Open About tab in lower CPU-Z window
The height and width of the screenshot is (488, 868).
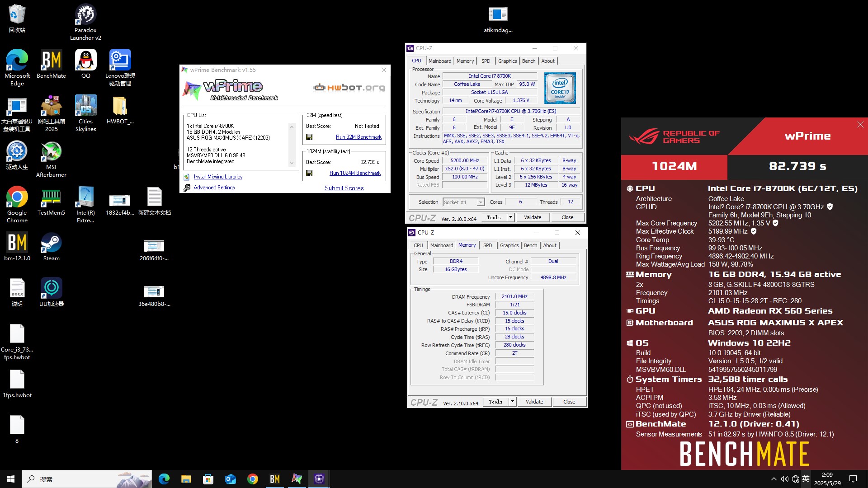[x=550, y=245]
